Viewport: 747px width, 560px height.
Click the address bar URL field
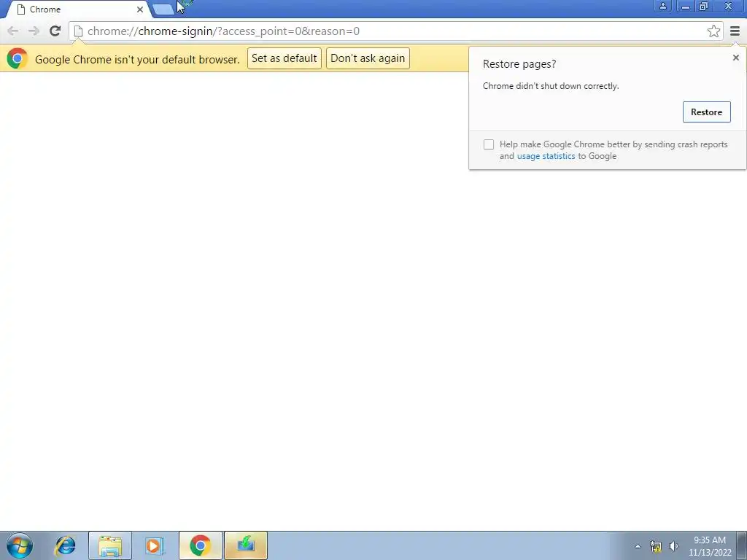click(x=395, y=31)
